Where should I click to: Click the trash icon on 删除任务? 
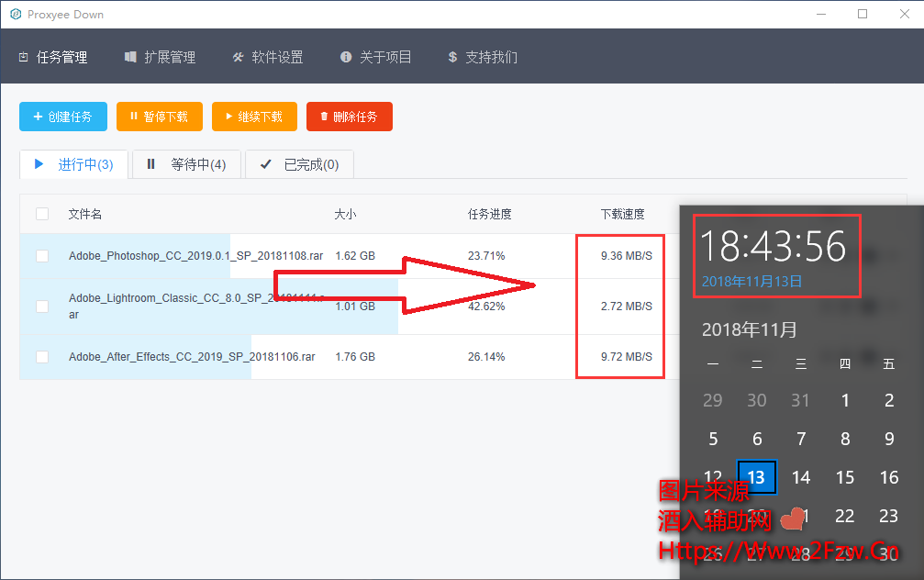pos(324,117)
